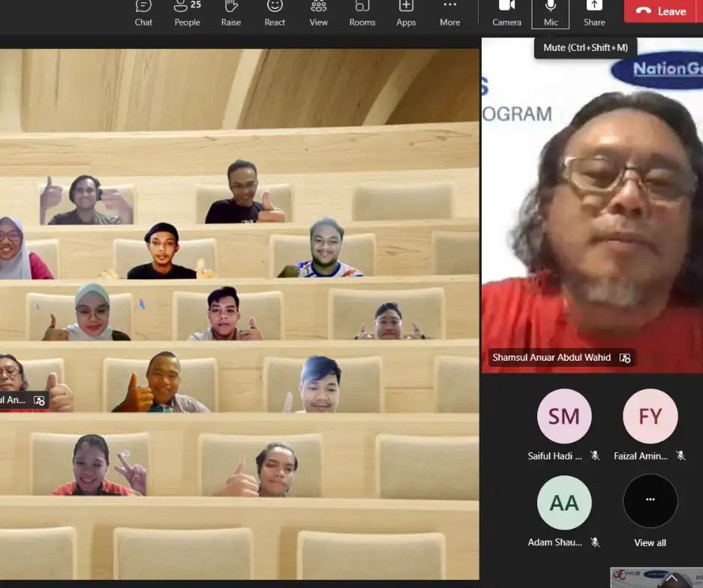
Task: Open breakout Rooms
Action: tap(362, 14)
